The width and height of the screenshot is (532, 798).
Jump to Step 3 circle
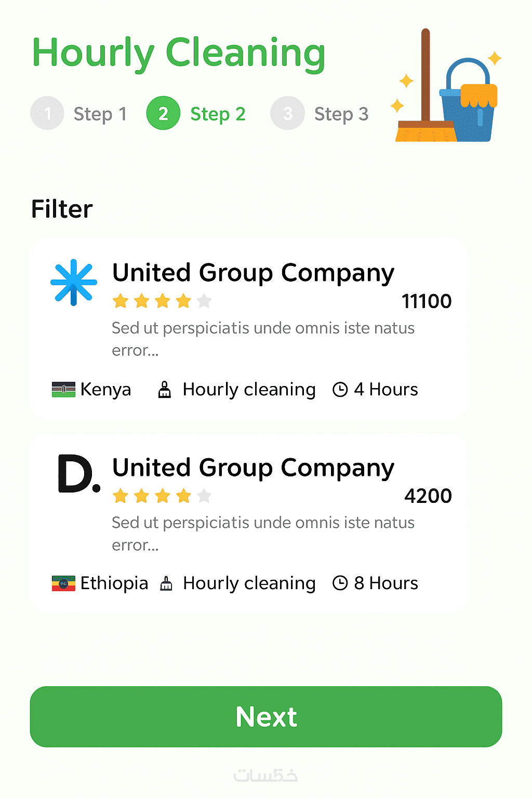[287, 113]
